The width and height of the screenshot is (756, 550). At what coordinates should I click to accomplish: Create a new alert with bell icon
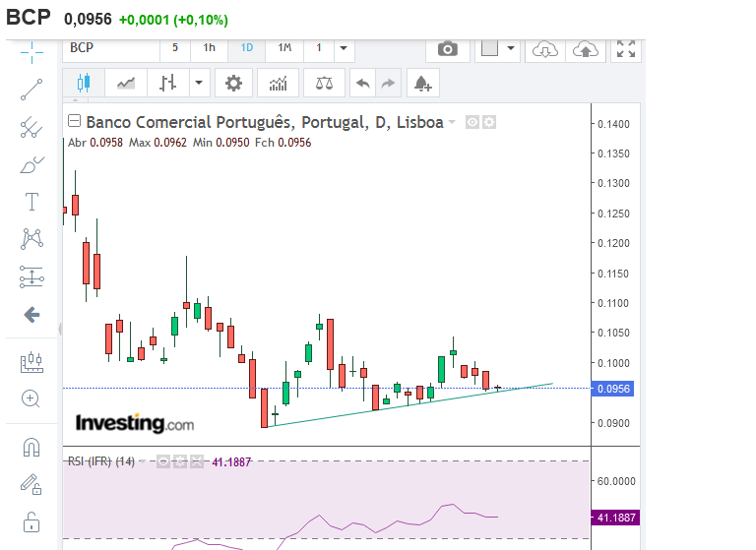(423, 84)
